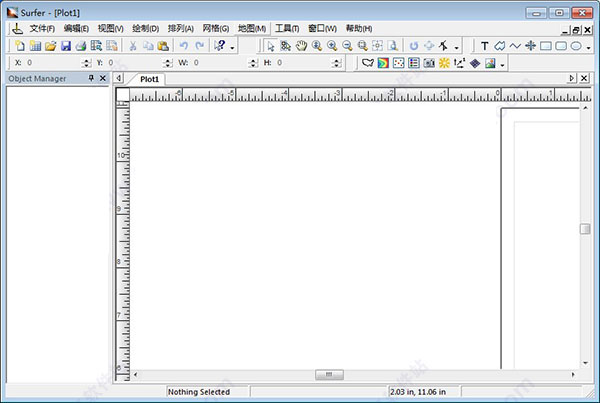The width and height of the screenshot is (600, 403).
Task: Activate the Pan hand tool
Action: click(x=302, y=46)
